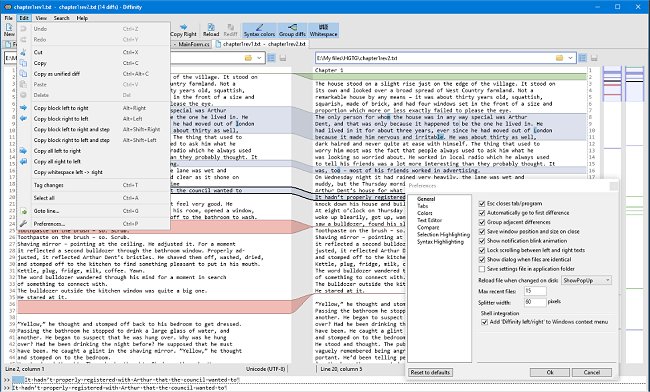The image size is (650, 392).
Task: Choose Copy as unified diff from Edit menu
Action: tap(94, 74)
